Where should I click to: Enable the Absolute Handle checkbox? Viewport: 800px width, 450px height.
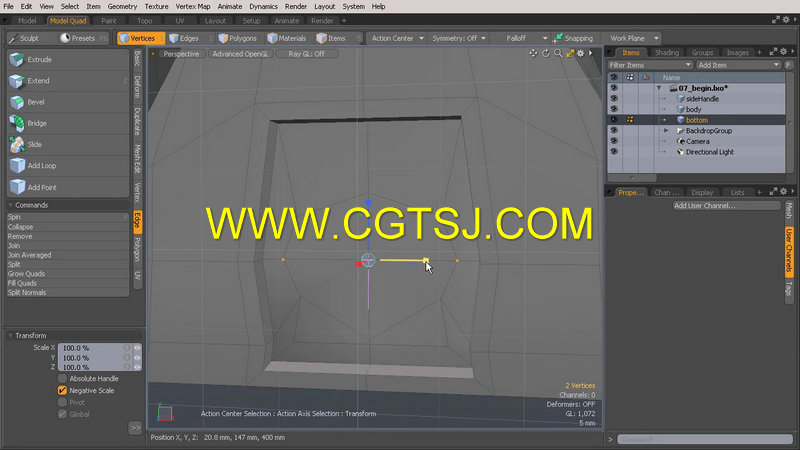coord(62,379)
